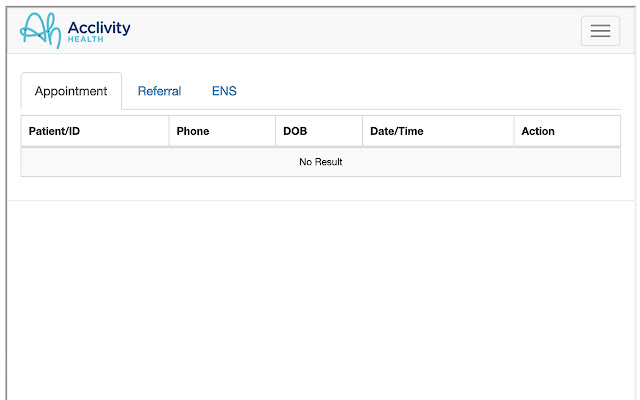This screenshot has height=400, width=640.
Task: Switch to the Appointment tab
Action: tap(71, 91)
